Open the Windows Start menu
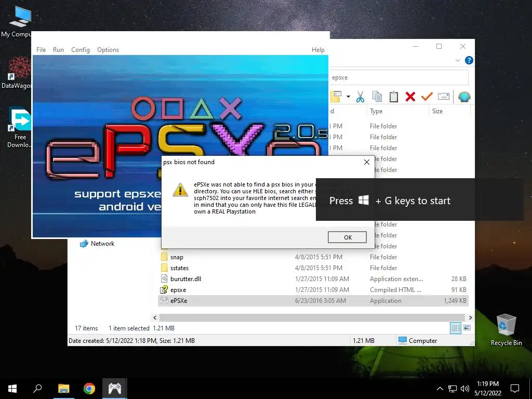532x399 pixels. click(x=12, y=389)
